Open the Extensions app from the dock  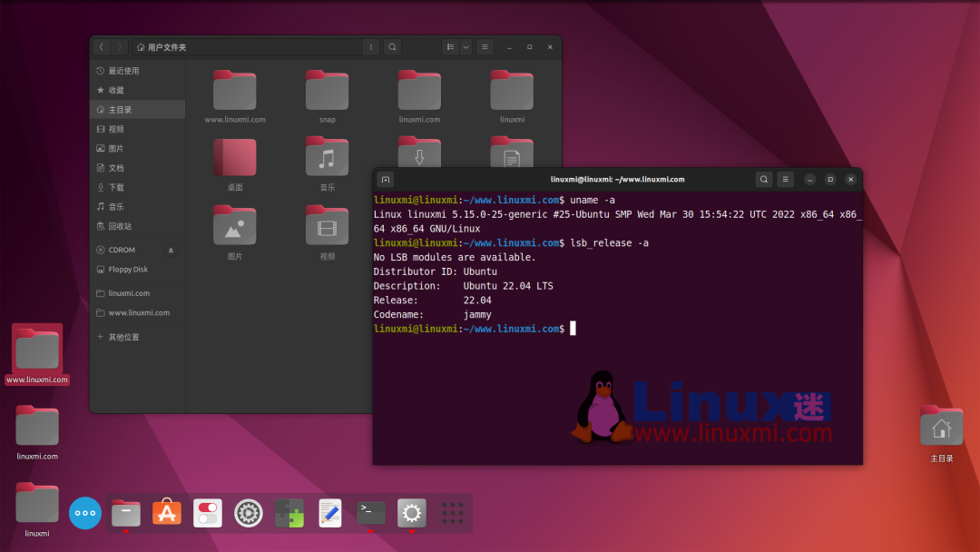click(289, 513)
